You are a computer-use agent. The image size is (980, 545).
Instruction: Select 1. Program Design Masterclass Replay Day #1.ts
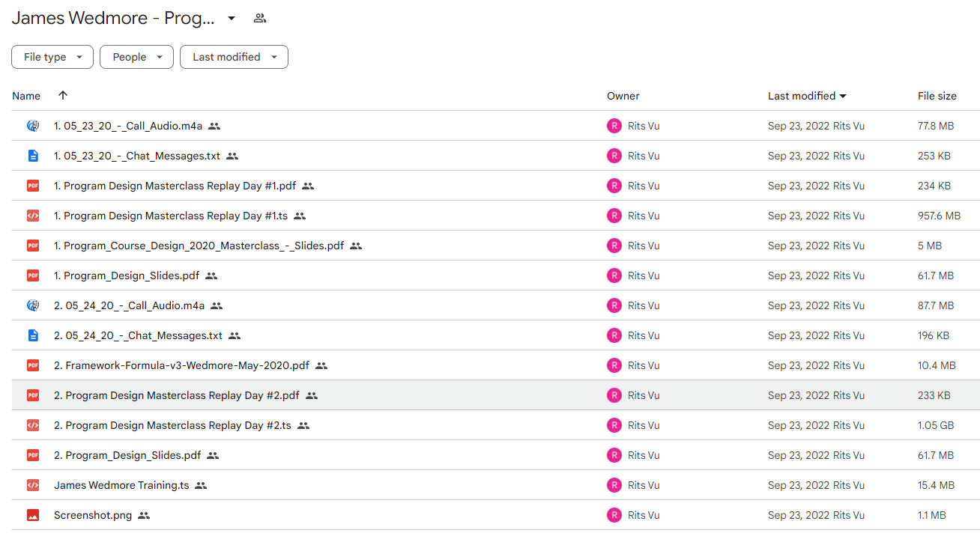point(171,216)
